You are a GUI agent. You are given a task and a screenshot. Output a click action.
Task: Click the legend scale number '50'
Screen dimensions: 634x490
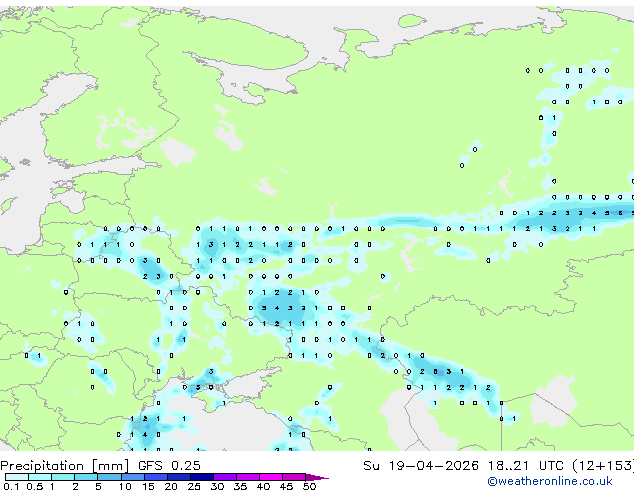point(310,486)
